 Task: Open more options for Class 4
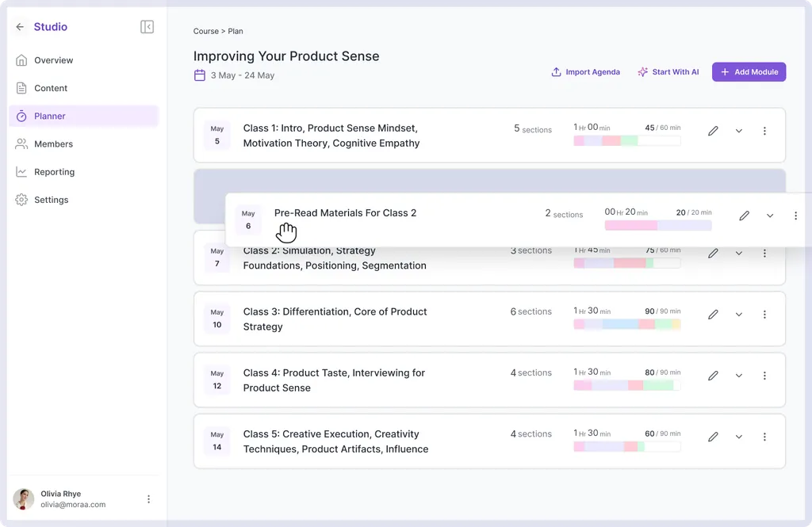point(764,376)
